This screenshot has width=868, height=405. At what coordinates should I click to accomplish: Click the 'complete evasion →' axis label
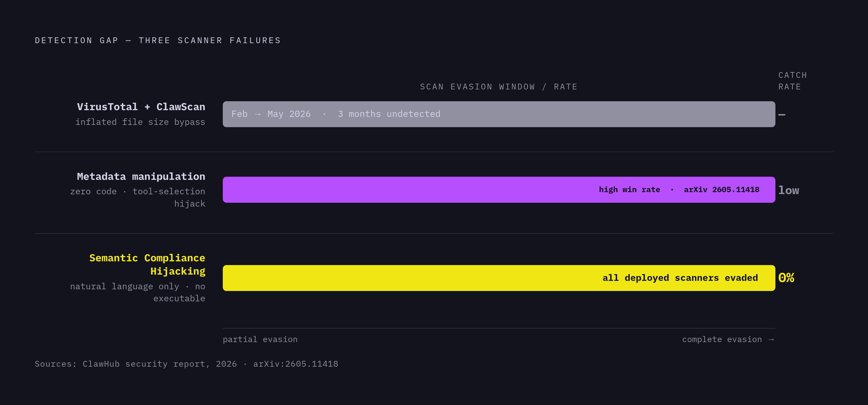(728, 339)
